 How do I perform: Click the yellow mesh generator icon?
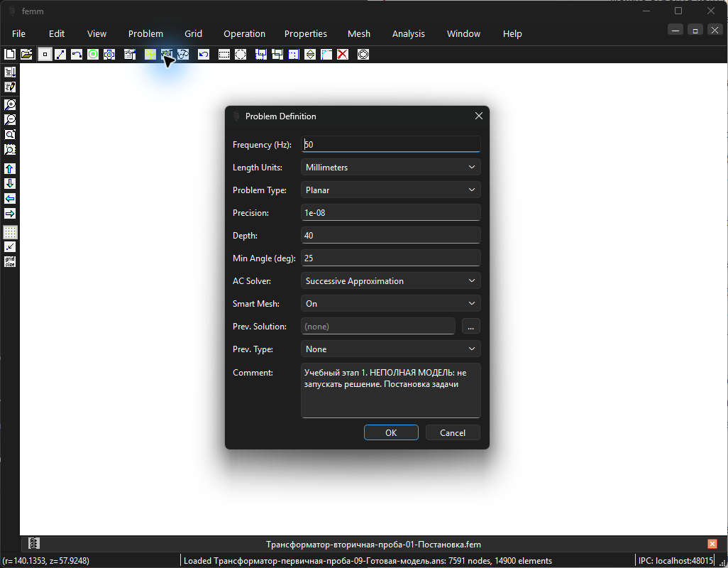click(150, 55)
